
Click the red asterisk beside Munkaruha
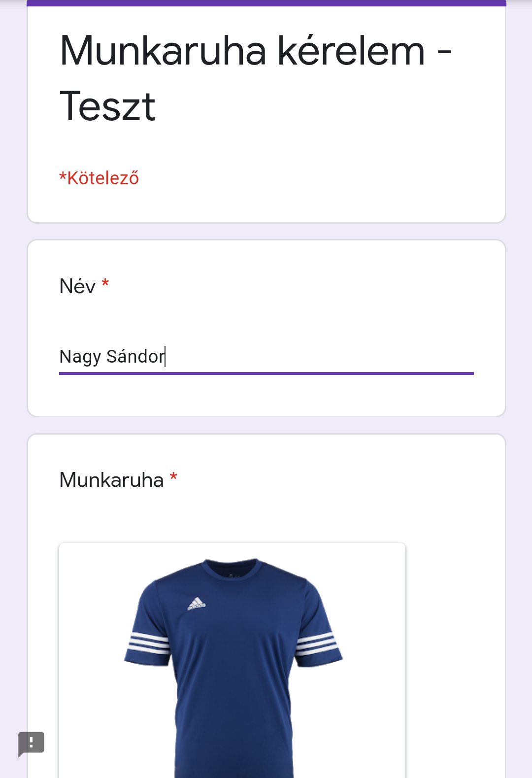coord(173,477)
